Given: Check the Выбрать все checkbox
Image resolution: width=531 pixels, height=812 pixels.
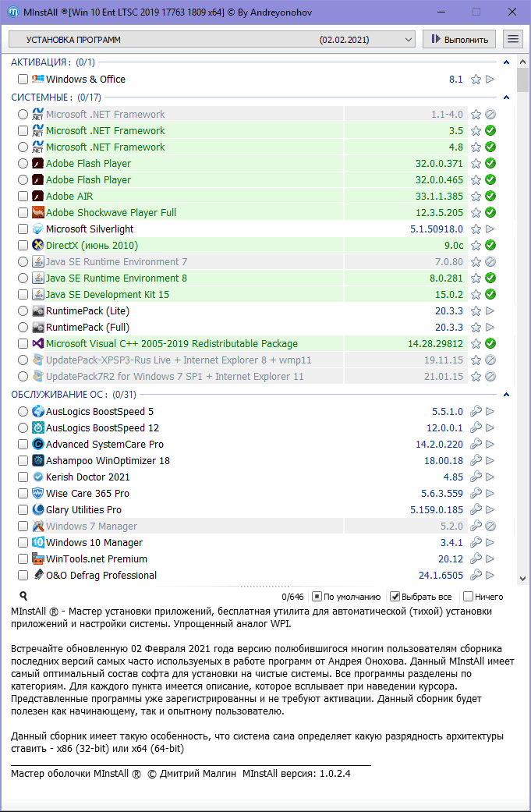Looking at the screenshot, I should tap(395, 597).
